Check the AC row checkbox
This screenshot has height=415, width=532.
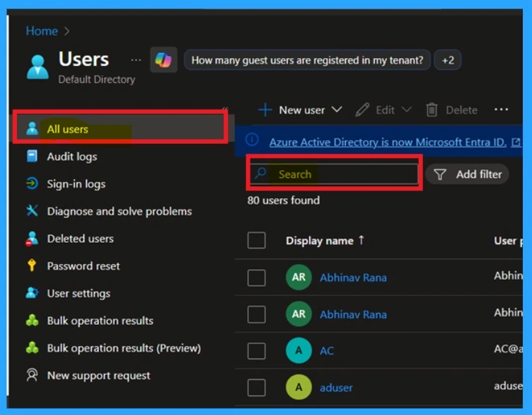coord(257,351)
